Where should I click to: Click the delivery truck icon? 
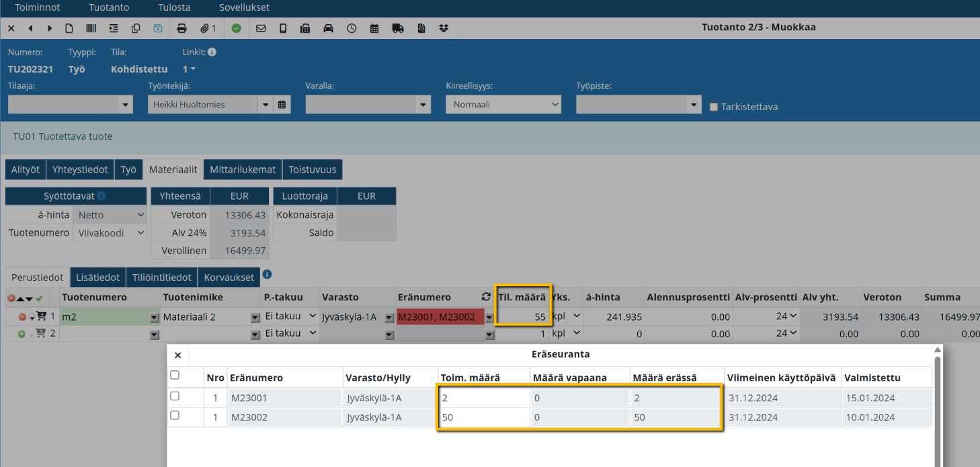[x=397, y=28]
